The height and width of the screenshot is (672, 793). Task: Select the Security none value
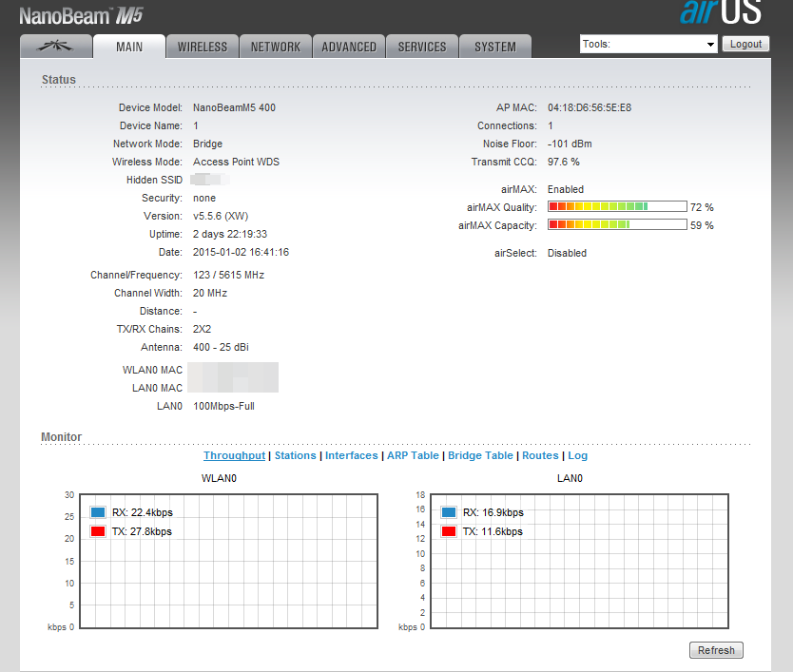point(204,198)
